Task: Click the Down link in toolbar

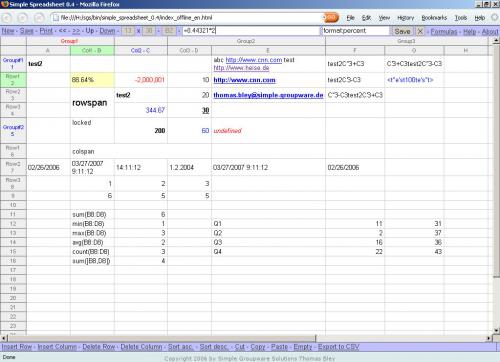Action: (x=107, y=31)
